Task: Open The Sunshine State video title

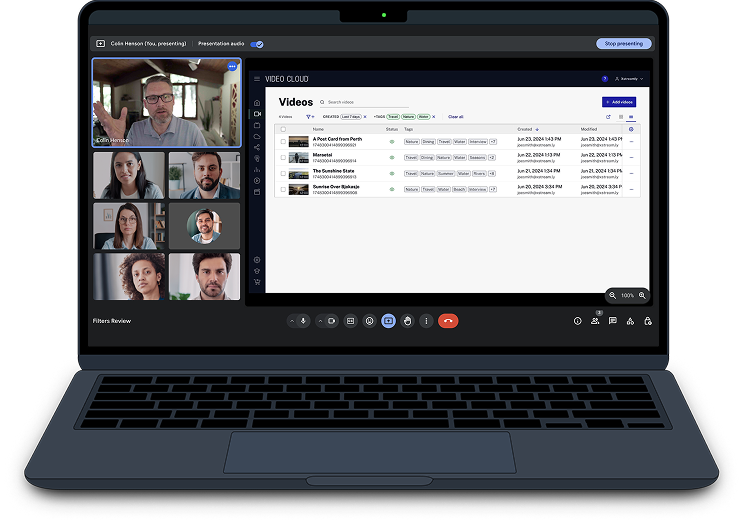Action: pyautogui.click(x=334, y=171)
